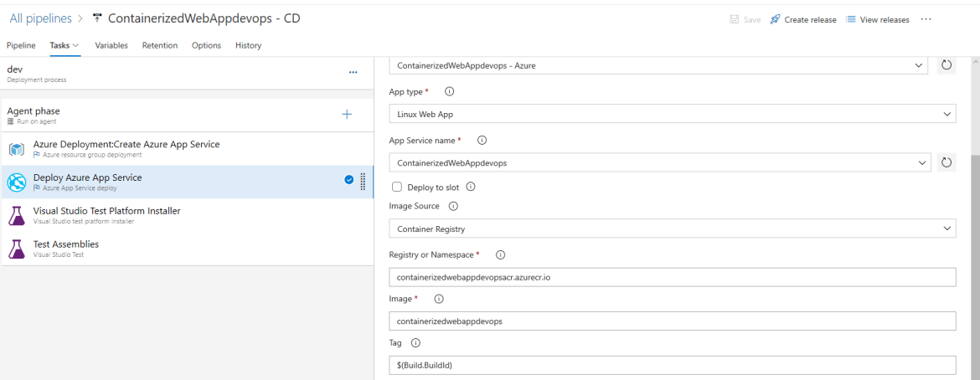Click the drag handle on Deploy Azure App Service
Screen dimensions: 980x380
coord(364,182)
